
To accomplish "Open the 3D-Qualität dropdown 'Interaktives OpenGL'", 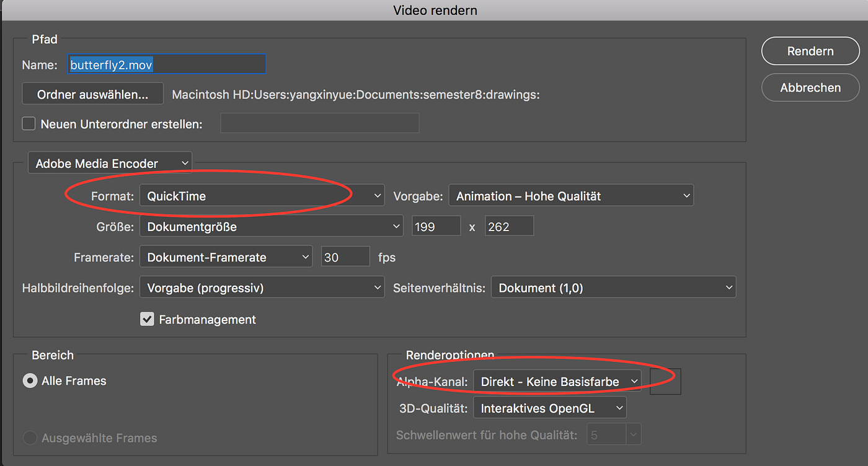I will click(x=549, y=408).
